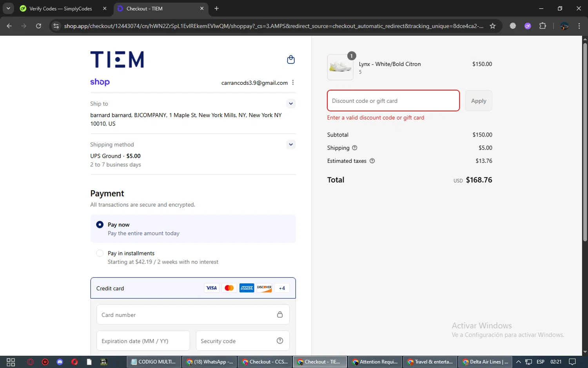This screenshot has height=368, width=588.
Task: Open CODIGO MULTI taskbar window
Action: pos(154,362)
